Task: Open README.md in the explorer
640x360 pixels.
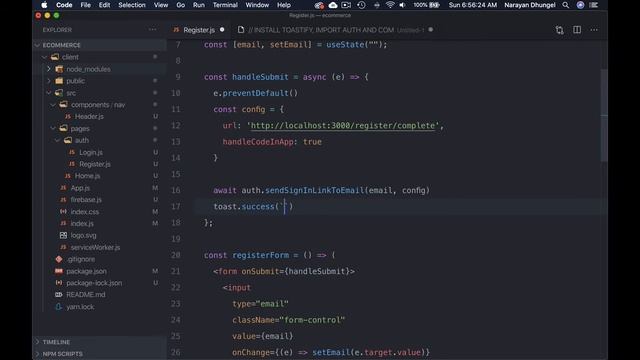Action: [86, 294]
